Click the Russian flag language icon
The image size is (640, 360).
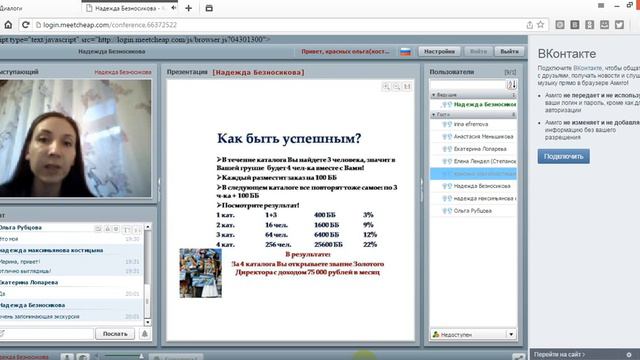pos(405,51)
